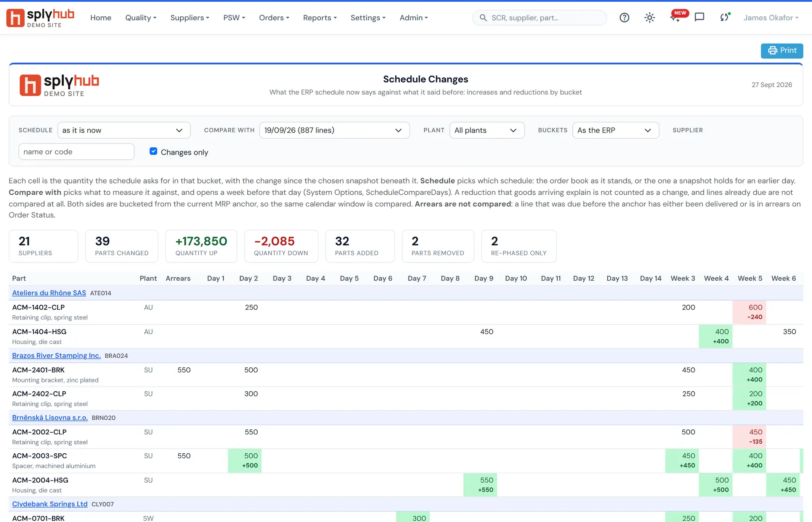Open the Compare With snapshot dropdown
The height and width of the screenshot is (522, 812).
point(334,130)
